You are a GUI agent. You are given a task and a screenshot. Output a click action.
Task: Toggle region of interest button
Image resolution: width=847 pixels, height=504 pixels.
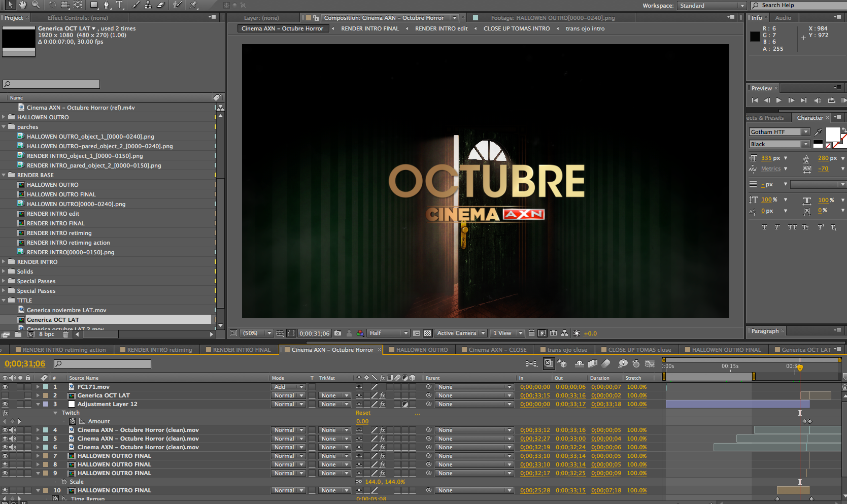416,333
